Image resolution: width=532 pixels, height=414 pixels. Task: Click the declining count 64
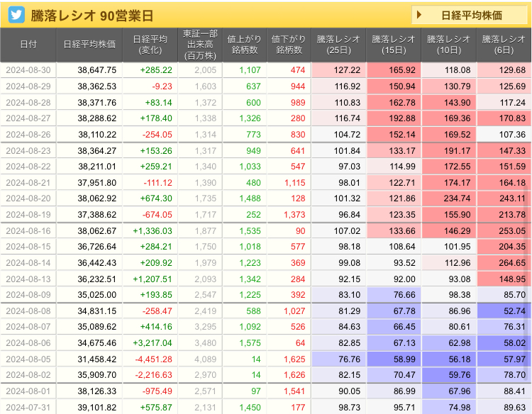pos(300,343)
